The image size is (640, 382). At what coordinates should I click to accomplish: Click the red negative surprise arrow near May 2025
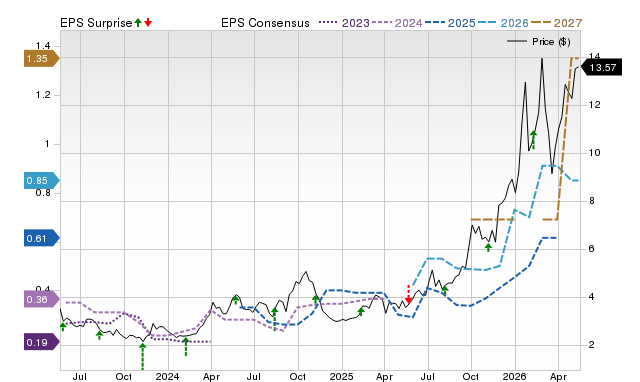point(408,294)
